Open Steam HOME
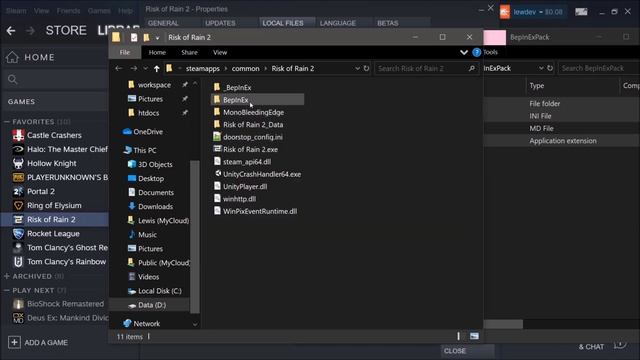The width and height of the screenshot is (640, 360). 30,57
